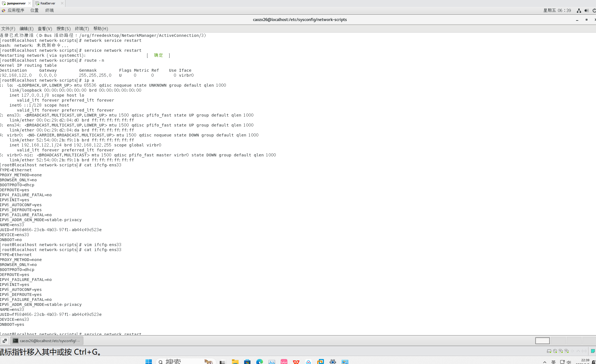
Task: Click the hard disk status icon
Action: [x=549, y=351]
